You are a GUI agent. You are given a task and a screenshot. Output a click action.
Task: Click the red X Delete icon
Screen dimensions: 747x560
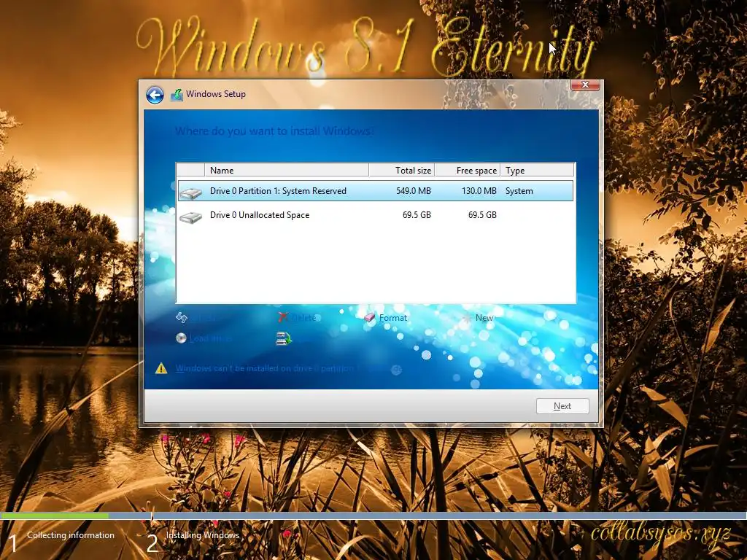click(x=283, y=317)
